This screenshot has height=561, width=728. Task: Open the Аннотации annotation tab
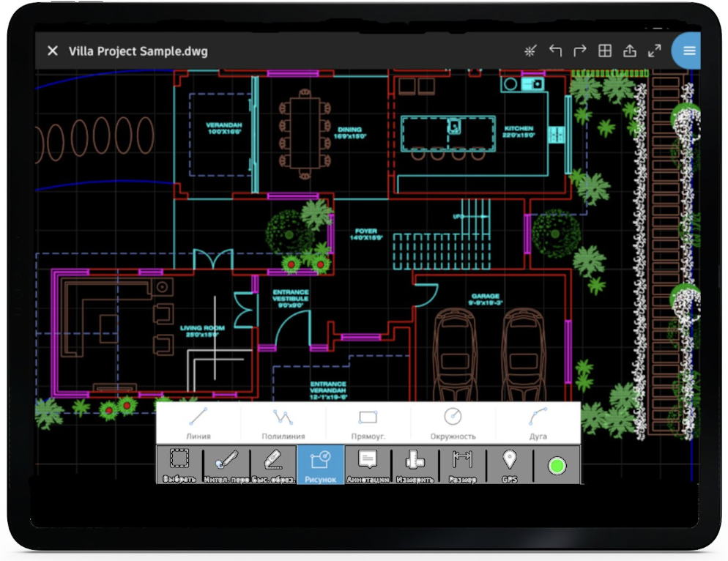point(367,464)
